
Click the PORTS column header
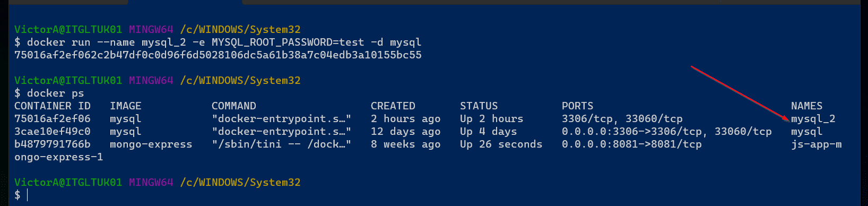click(x=577, y=106)
